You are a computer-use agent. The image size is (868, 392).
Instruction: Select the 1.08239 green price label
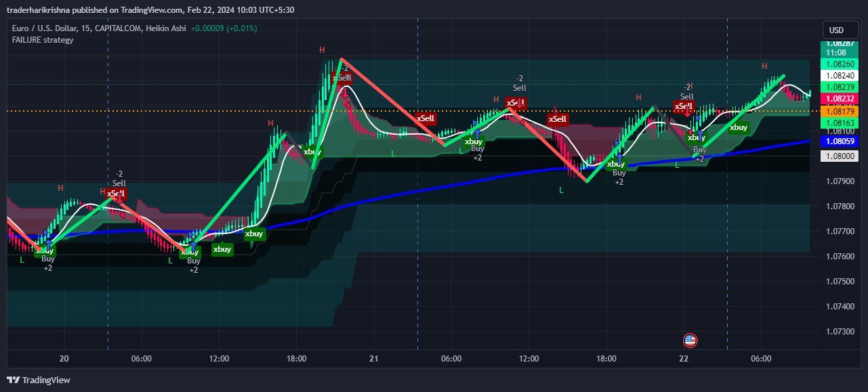[840, 87]
